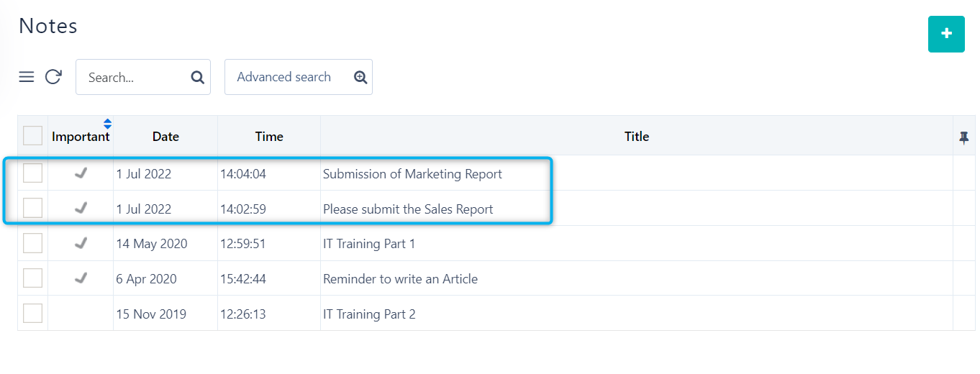The image size is (980, 374).
Task: Open the Advanced search box
Action: click(x=284, y=77)
